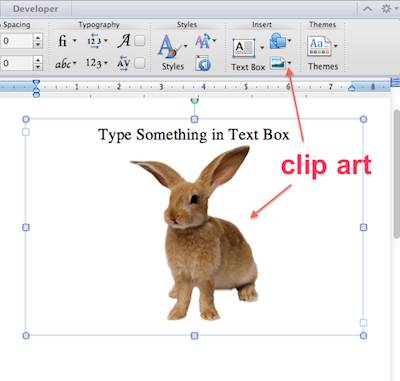Open the Shape dropdown arrow
The image size is (400, 381).
pyautogui.click(x=289, y=41)
